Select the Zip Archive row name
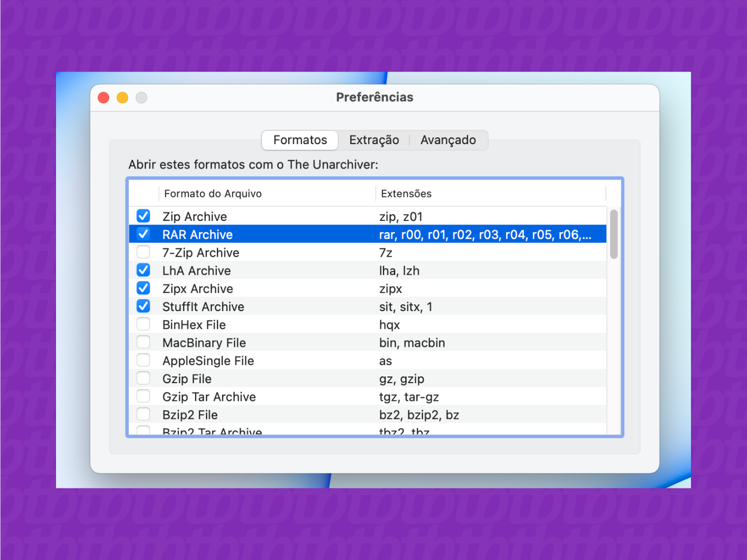 (x=195, y=217)
